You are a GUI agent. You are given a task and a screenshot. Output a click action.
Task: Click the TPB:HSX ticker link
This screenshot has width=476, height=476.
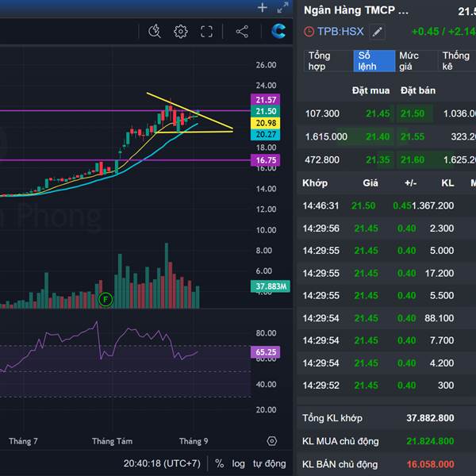point(340,31)
